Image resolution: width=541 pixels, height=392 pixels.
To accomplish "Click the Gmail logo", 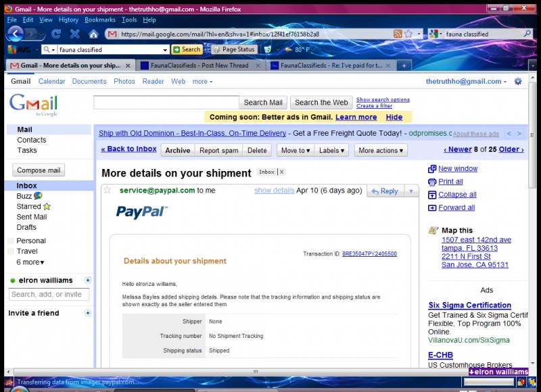I will (x=33, y=105).
